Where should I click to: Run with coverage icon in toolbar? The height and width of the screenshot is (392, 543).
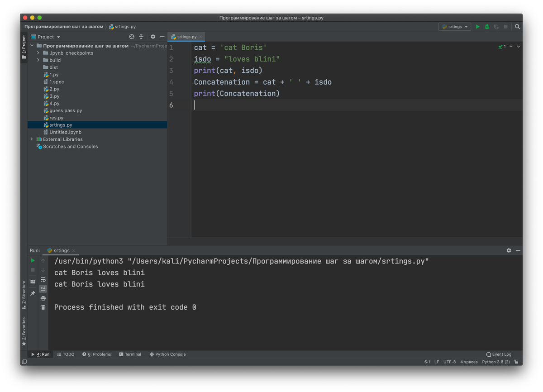point(496,27)
